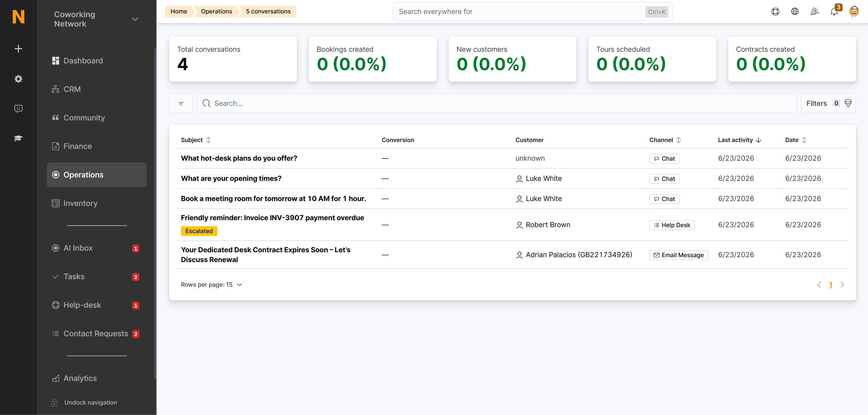The width and height of the screenshot is (868, 415).
Task: Expand the Coworking Network dropdown chevron
Action: (x=135, y=19)
